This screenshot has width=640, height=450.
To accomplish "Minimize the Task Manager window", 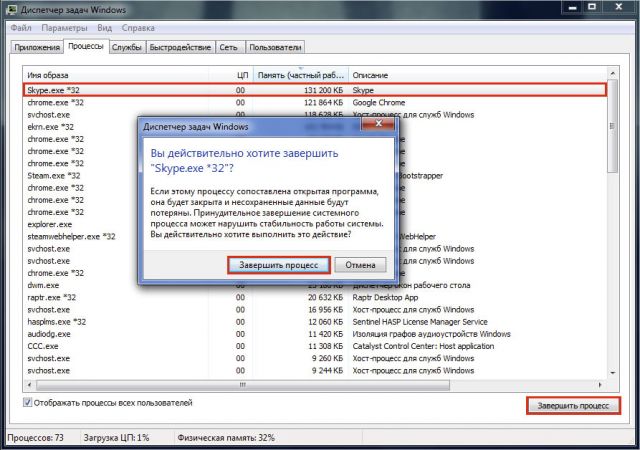I will pyautogui.click(x=572, y=7).
